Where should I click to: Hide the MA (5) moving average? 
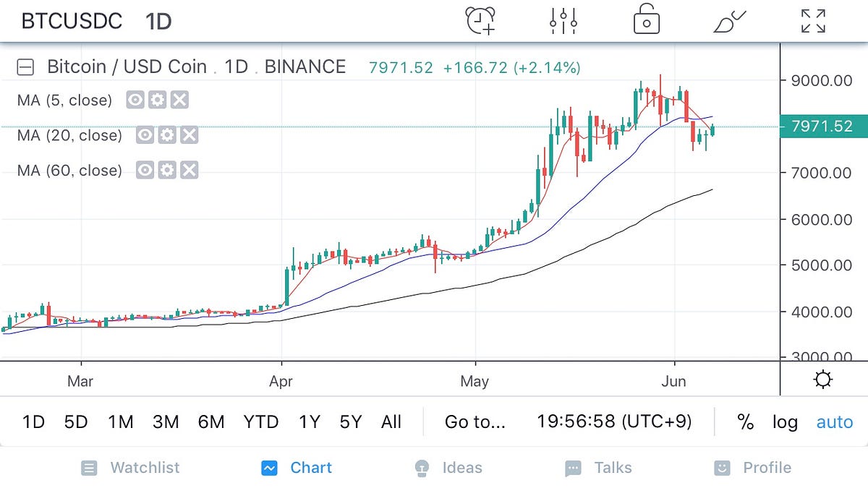click(x=135, y=99)
